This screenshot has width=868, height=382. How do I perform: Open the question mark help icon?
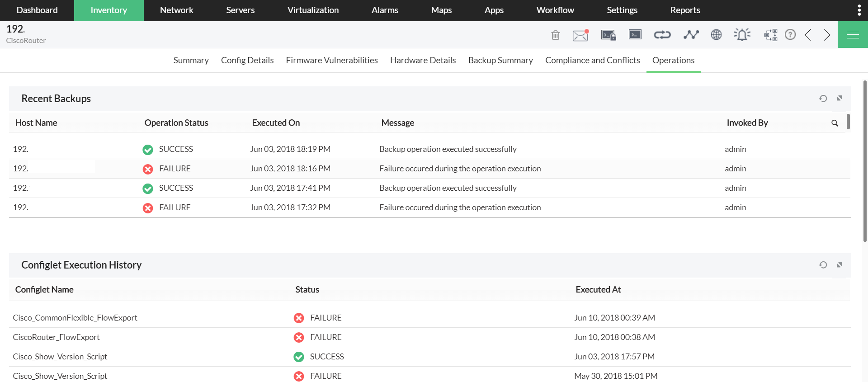[790, 35]
